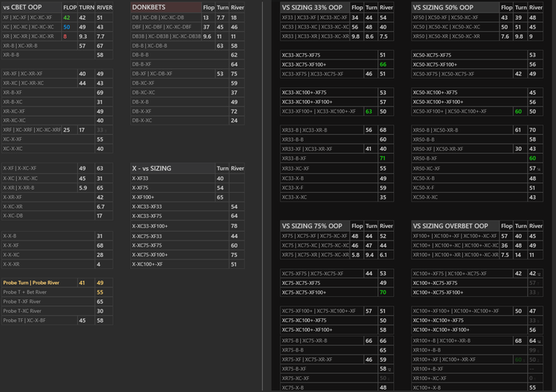Select the 'XC33-X-XC' row label
Image resolution: width=556 pixels, height=392 pixels.
coord(294,198)
